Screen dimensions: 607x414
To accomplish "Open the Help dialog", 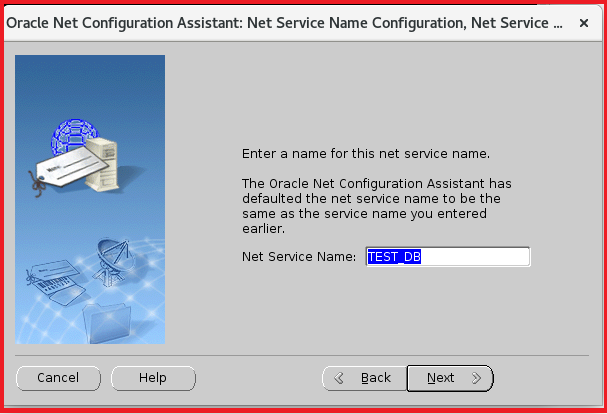I will tap(153, 378).
